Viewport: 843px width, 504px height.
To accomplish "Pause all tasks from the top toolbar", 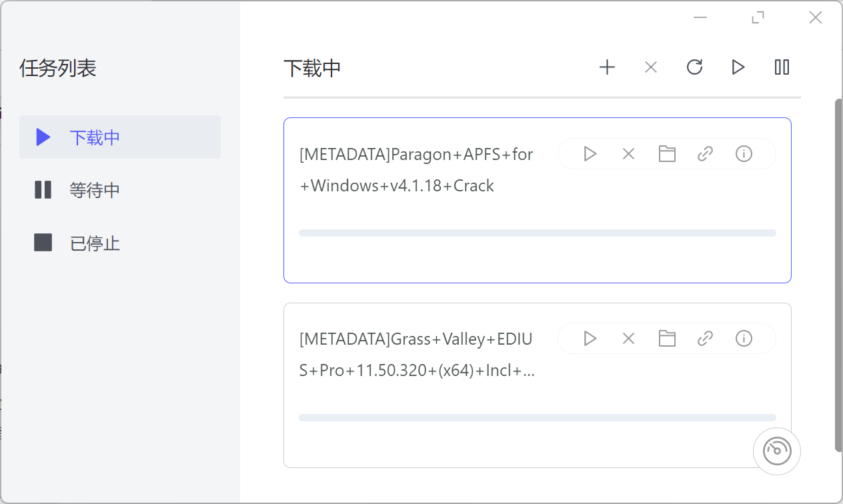I will [782, 67].
